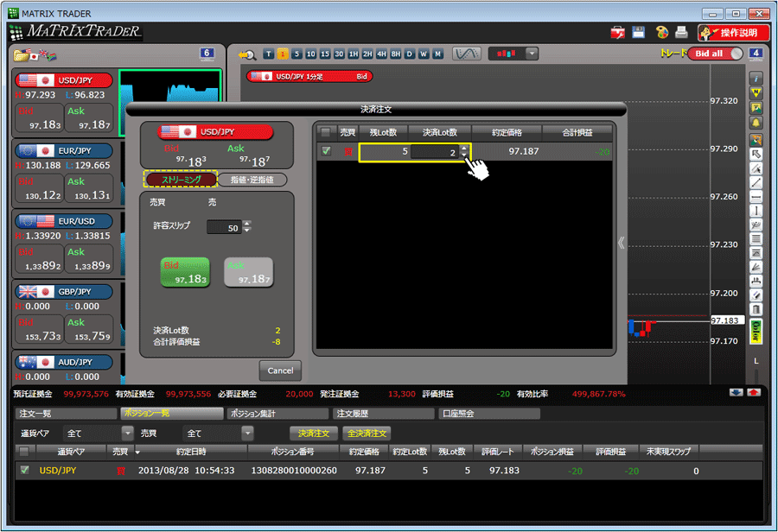
Task: Open the 注文履歴 tab
Action: (x=384, y=414)
